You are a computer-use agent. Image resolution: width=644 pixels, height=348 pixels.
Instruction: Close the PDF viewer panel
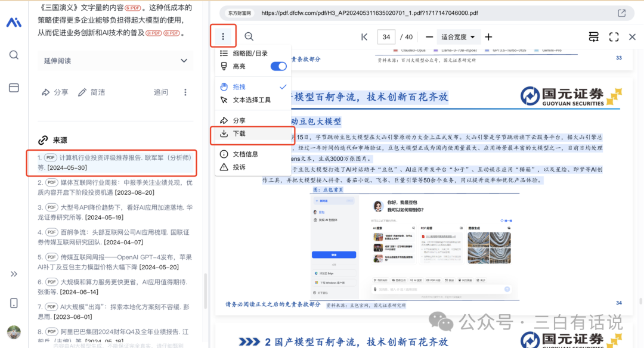coord(632,37)
